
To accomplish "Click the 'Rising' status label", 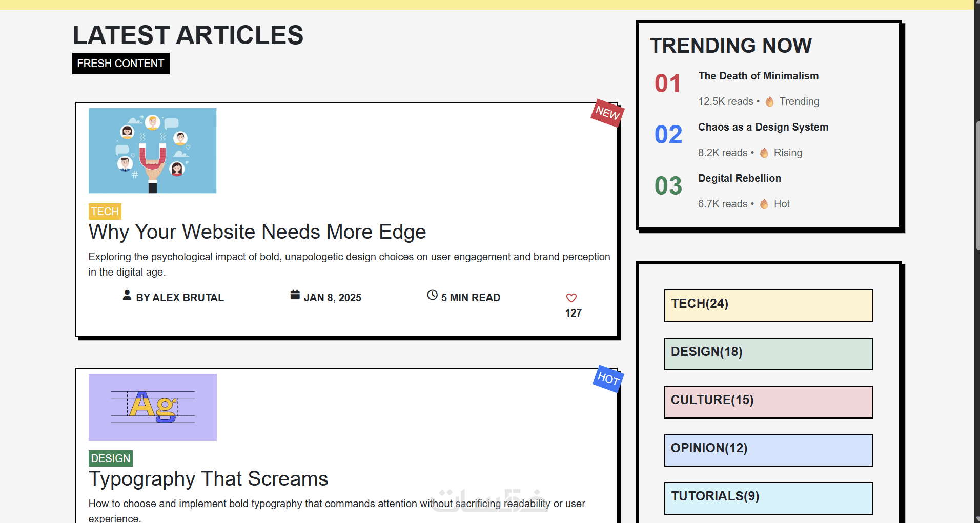I will click(788, 153).
